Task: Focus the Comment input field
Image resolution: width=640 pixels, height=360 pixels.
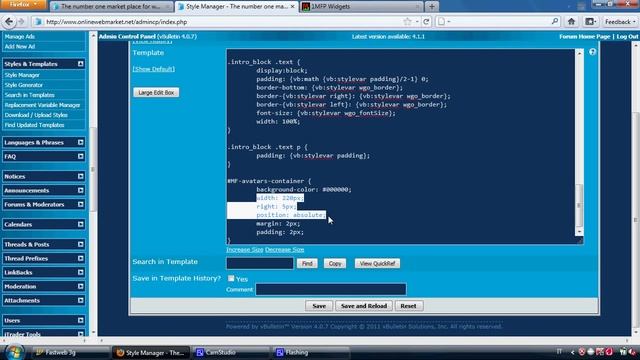Action: click(331, 289)
